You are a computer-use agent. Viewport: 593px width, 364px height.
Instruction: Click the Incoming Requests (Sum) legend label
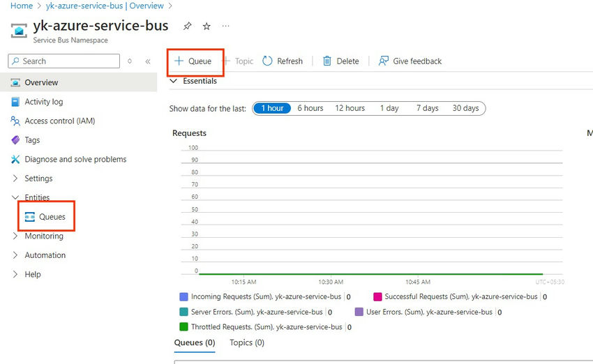[266, 297]
